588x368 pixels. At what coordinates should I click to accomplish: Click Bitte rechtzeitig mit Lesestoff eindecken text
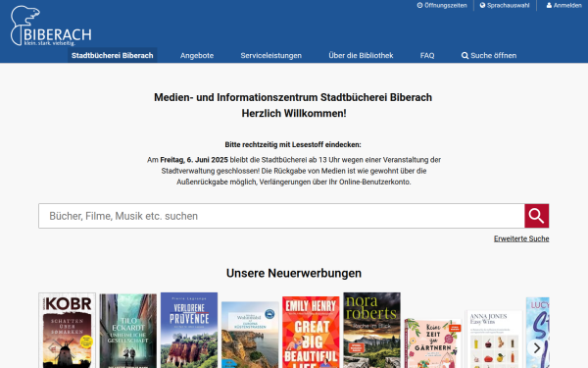pyautogui.click(x=293, y=144)
